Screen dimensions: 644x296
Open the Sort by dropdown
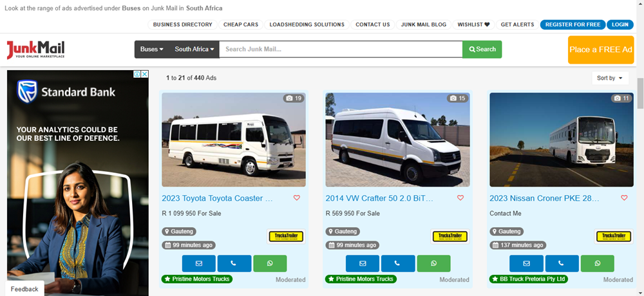610,78
